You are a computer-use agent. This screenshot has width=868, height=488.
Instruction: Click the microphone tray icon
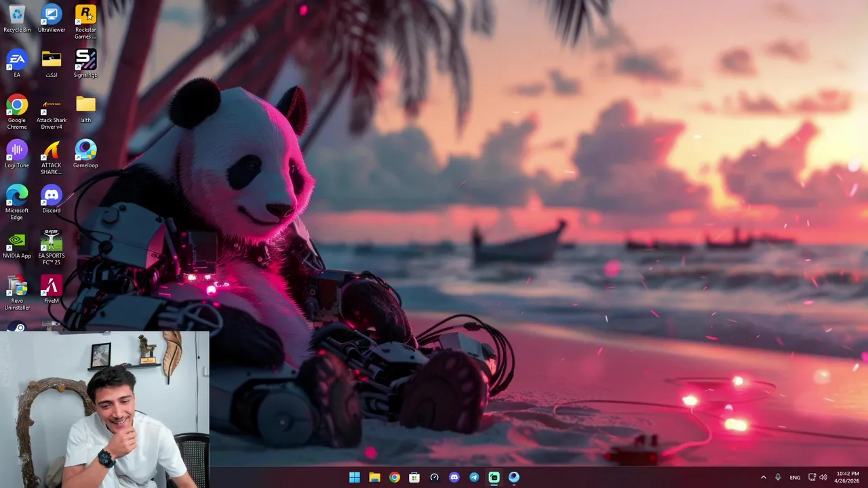click(x=778, y=477)
